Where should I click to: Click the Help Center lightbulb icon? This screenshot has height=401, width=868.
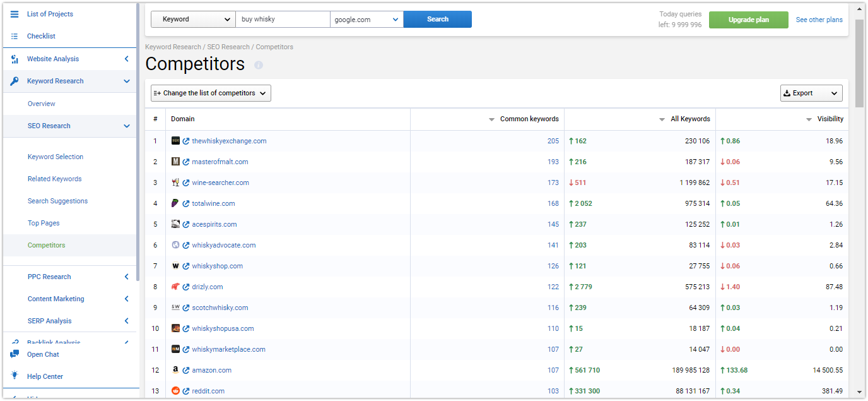coord(15,376)
